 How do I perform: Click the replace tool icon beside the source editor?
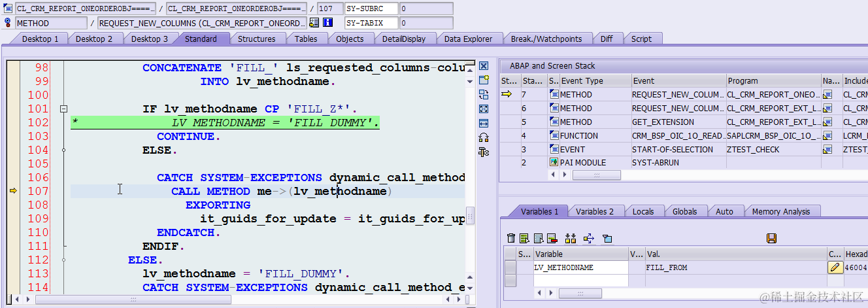pos(484,94)
